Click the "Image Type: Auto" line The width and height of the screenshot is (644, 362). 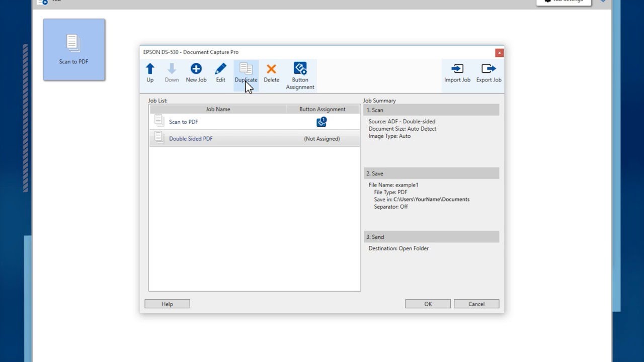[389, 136]
